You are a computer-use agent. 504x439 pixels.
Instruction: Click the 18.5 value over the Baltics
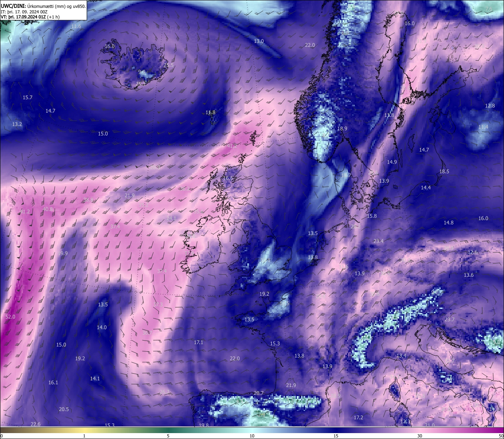(444, 171)
